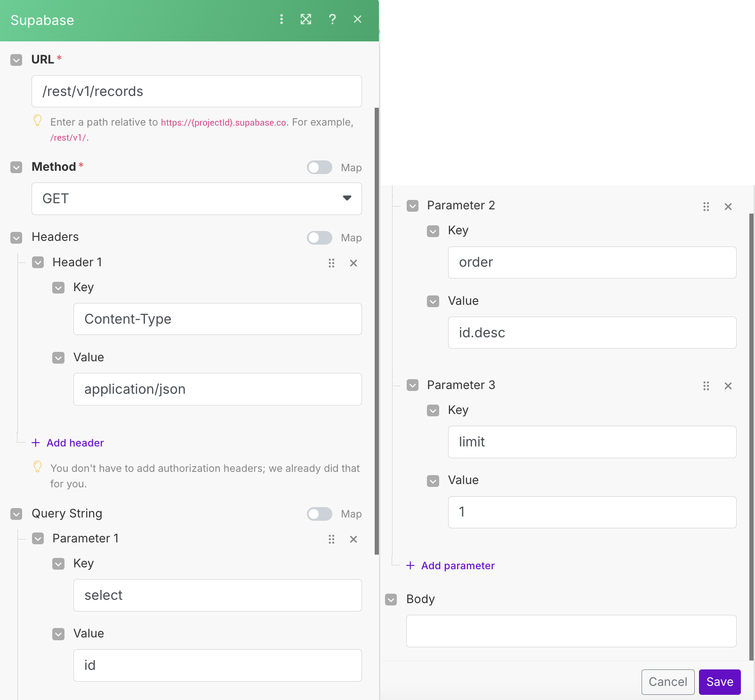
Task: Click the drag handle of Header 1
Action: tap(331, 263)
